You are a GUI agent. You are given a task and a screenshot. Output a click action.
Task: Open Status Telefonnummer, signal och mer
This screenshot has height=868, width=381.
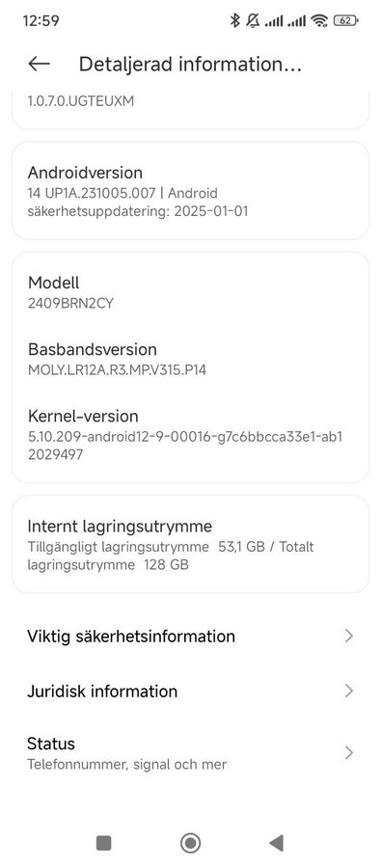tap(191, 753)
